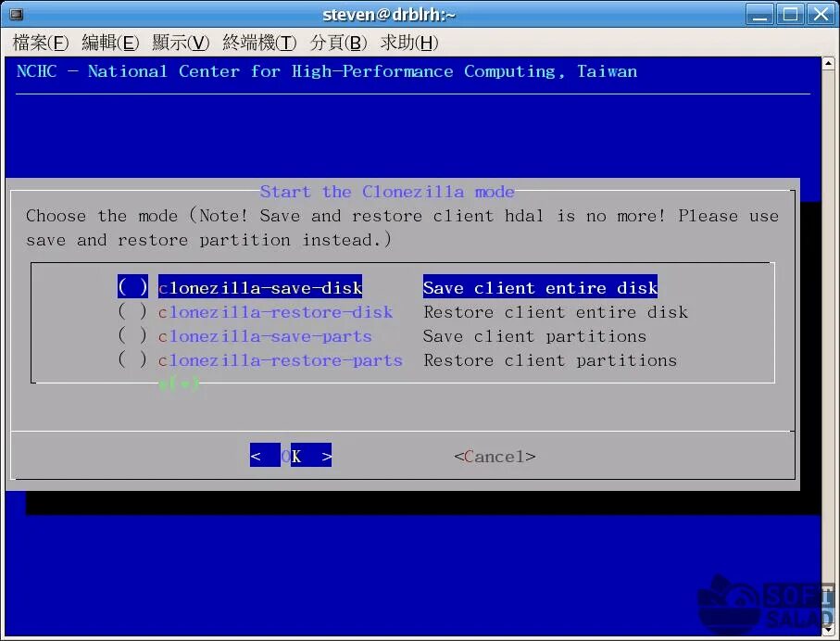Click the clonezilla-restore-disk option label
Viewport: 840px width, 641px height.
275,312
